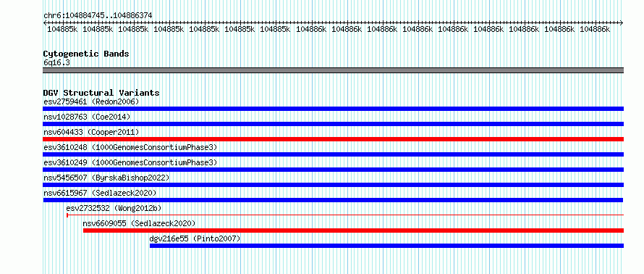Click the blue bar under esv3610249
This screenshot has height=274, width=644.
pyautogui.click(x=333, y=170)
